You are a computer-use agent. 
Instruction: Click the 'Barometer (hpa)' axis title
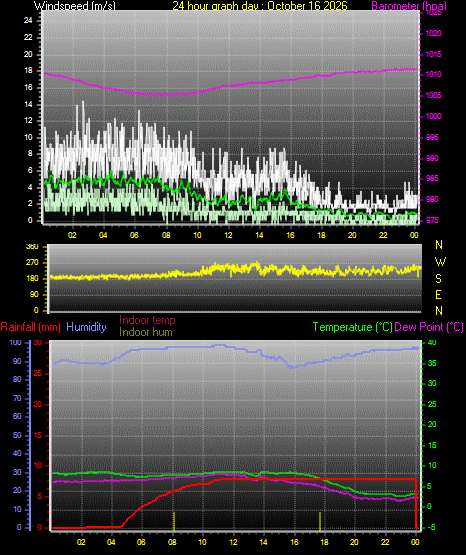pyautogui.click(x=409, y=6)
